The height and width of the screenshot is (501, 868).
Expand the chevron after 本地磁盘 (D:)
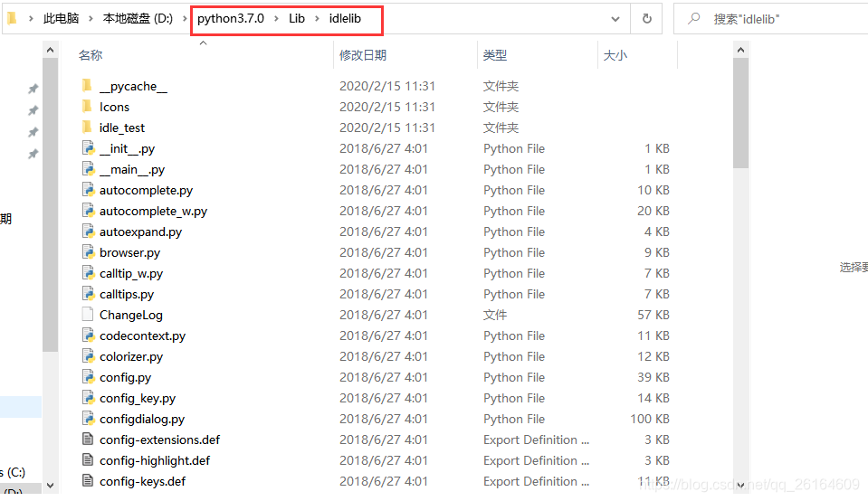pyautogui.click(x=185, y=19)
